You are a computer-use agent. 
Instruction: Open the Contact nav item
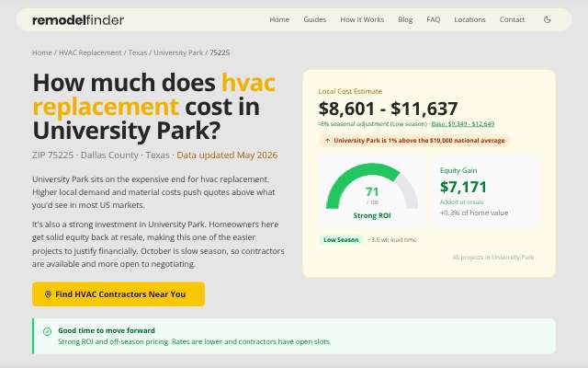coord(512,19)
